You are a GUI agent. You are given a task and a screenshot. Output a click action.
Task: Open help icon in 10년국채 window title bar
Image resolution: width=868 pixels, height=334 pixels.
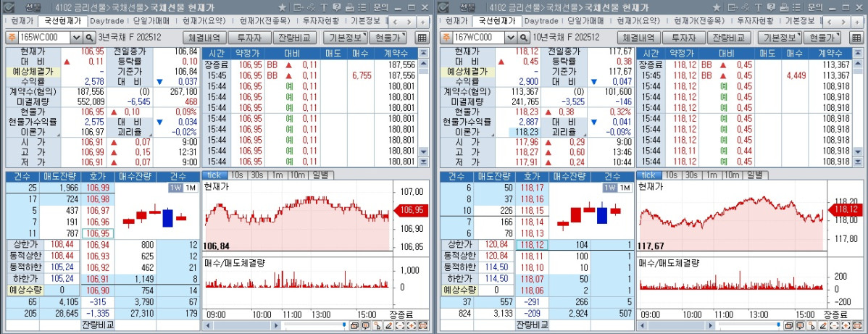[771, 8]
